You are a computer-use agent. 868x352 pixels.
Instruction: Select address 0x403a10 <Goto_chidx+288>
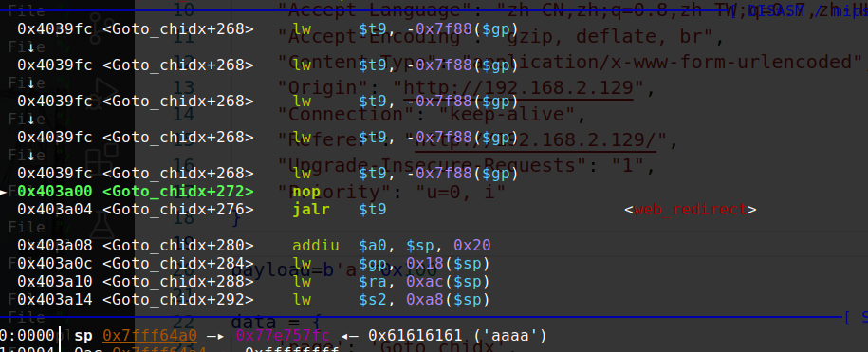tap(136, 282)
